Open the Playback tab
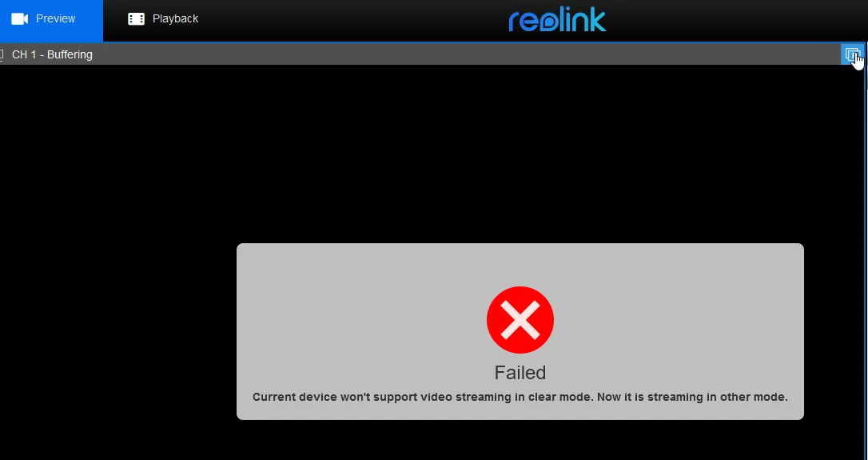Image resolution: width=868 pixels, height=460 pixels. point(163,21)
